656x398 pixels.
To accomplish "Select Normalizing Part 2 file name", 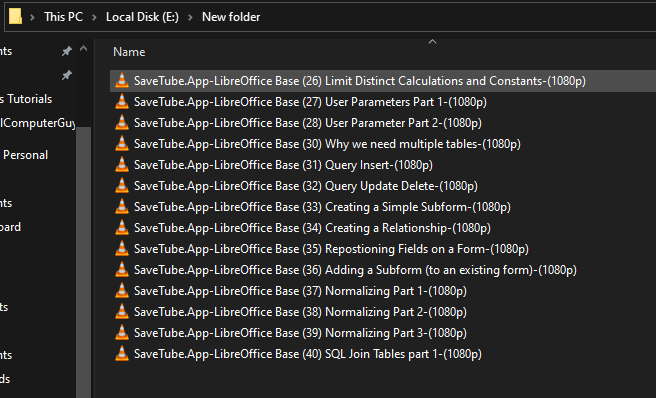I will tap(300, 312).
